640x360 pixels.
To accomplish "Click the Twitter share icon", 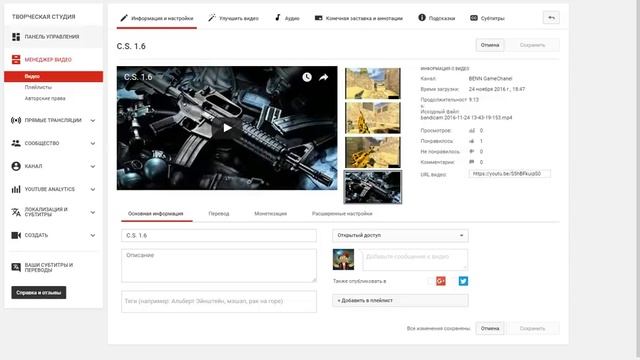I will [x=463, y=281].
